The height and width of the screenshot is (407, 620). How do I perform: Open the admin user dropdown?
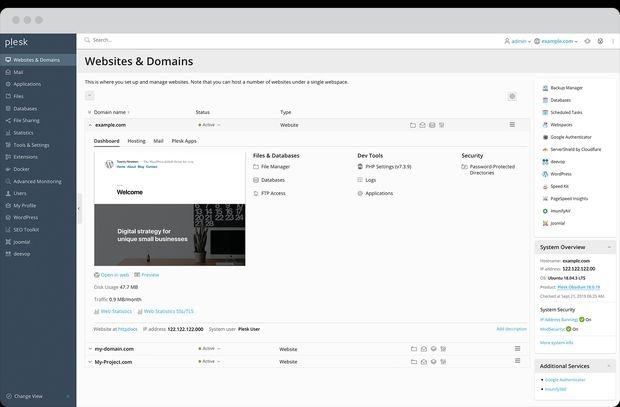(x=517, y=41)
